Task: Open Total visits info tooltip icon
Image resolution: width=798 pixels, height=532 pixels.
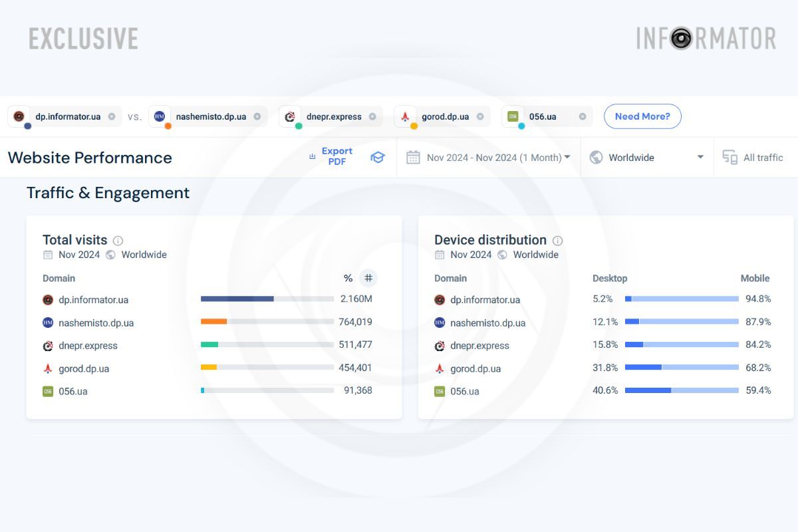Action: 118,241
